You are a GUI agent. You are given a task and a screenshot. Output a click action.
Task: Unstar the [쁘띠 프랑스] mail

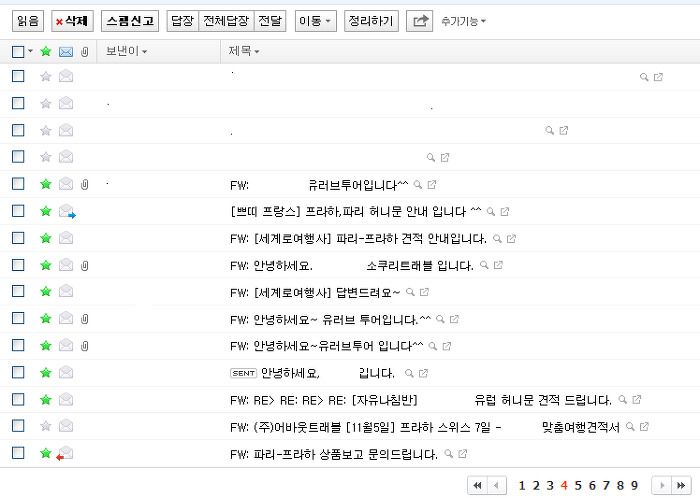[46, 211]
